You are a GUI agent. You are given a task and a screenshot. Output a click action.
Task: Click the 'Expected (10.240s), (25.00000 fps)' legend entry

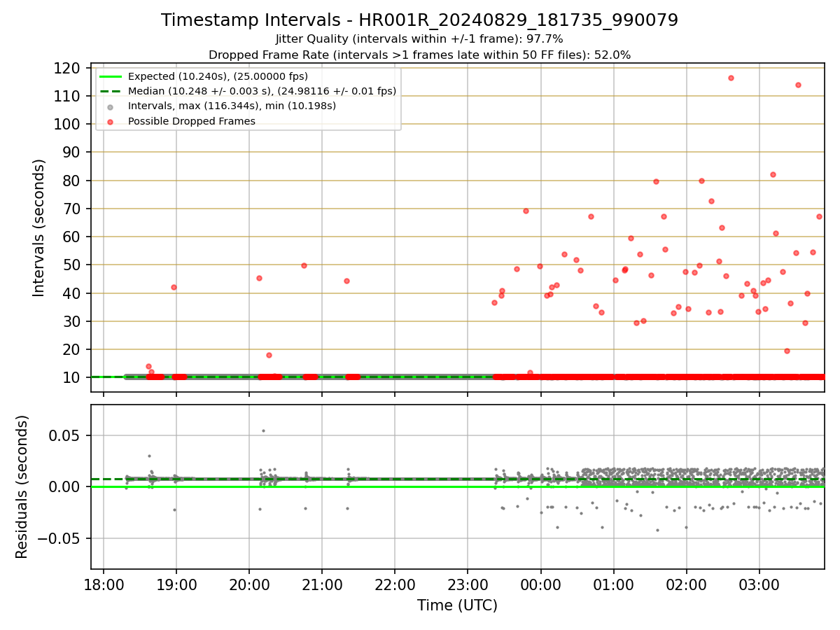pos(218,76)
